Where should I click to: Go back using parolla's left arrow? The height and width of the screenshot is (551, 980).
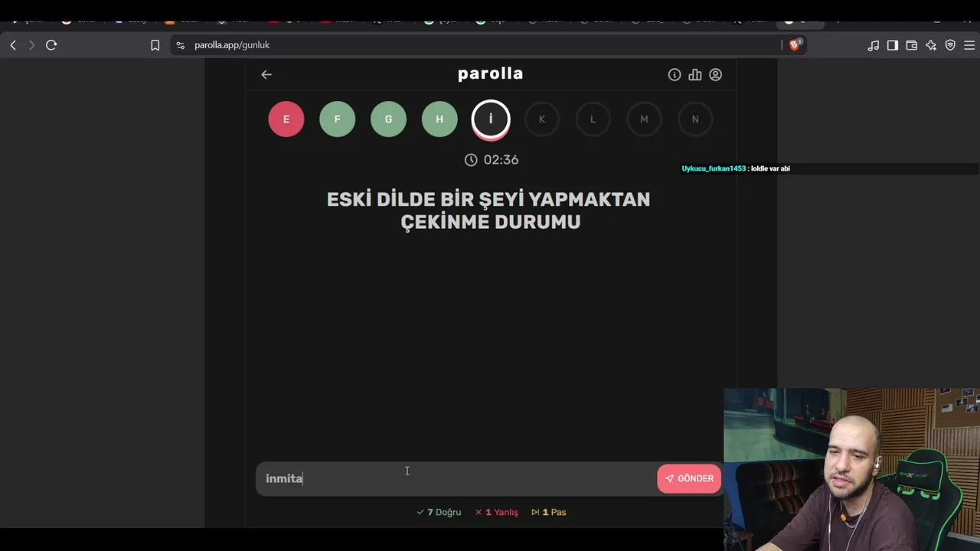tap(266, 74)
